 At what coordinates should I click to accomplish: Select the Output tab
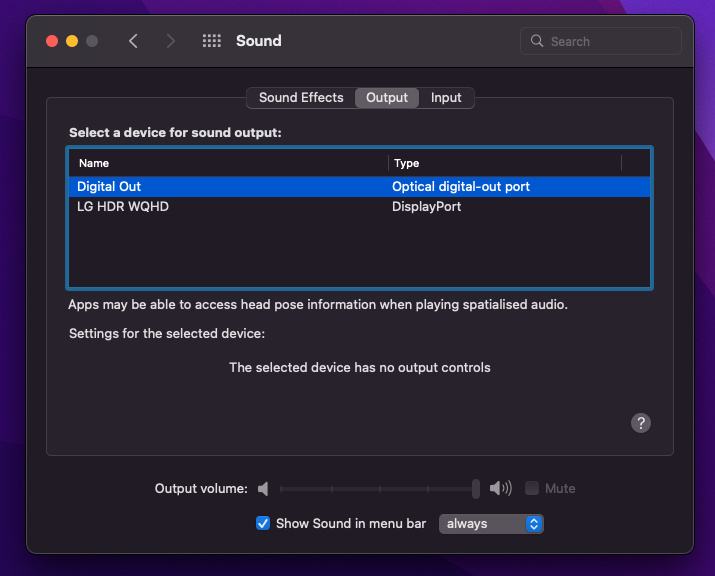coord(387,98)
